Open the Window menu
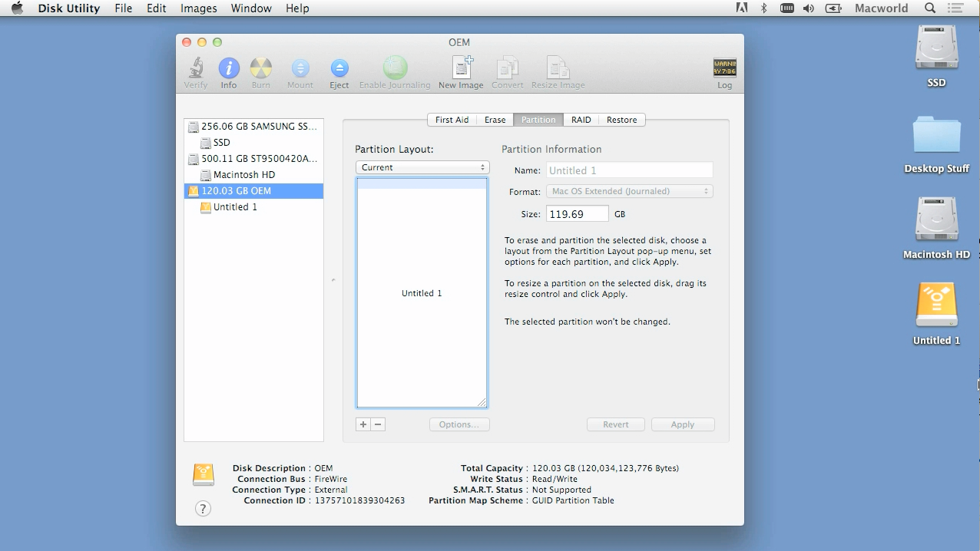 click(x=251, y=8)
